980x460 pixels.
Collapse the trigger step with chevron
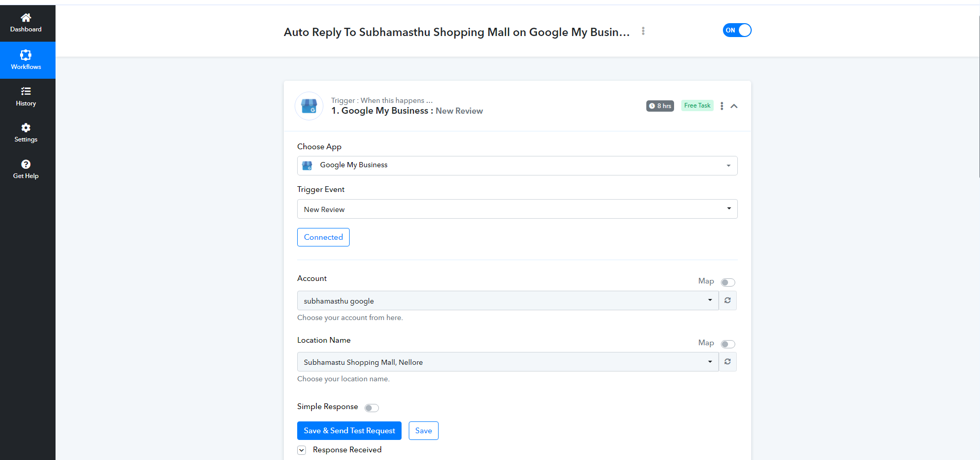(734, 106)
